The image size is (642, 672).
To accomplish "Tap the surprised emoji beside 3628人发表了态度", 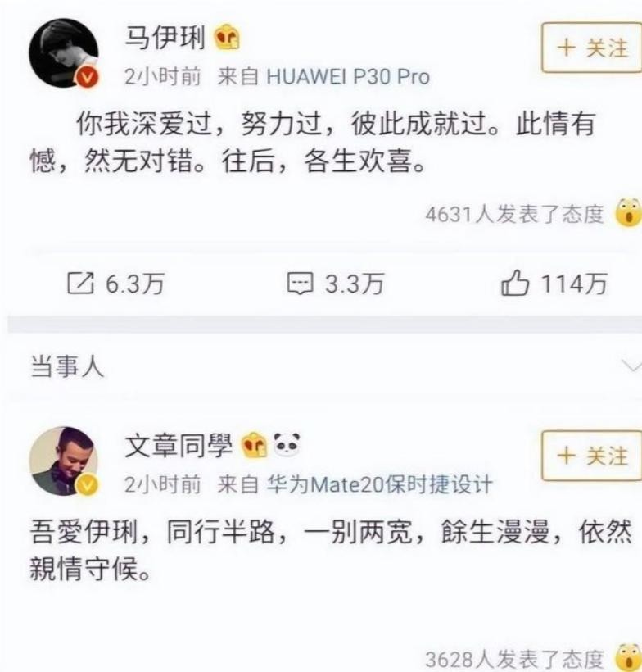I will point(628,657).
